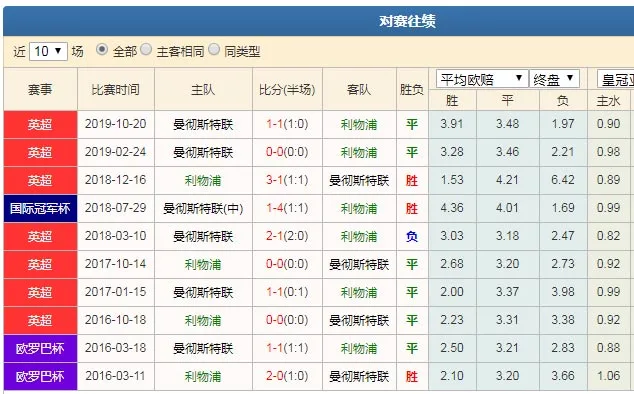Select the 同类型 radio button

pyautogui.click(x=214, y=50)
